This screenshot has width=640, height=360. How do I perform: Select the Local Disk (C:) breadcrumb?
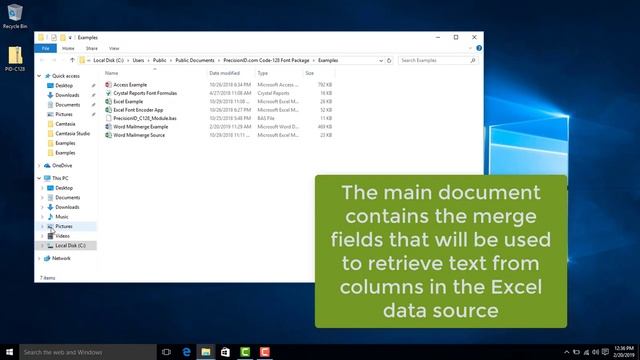point(108,60)
